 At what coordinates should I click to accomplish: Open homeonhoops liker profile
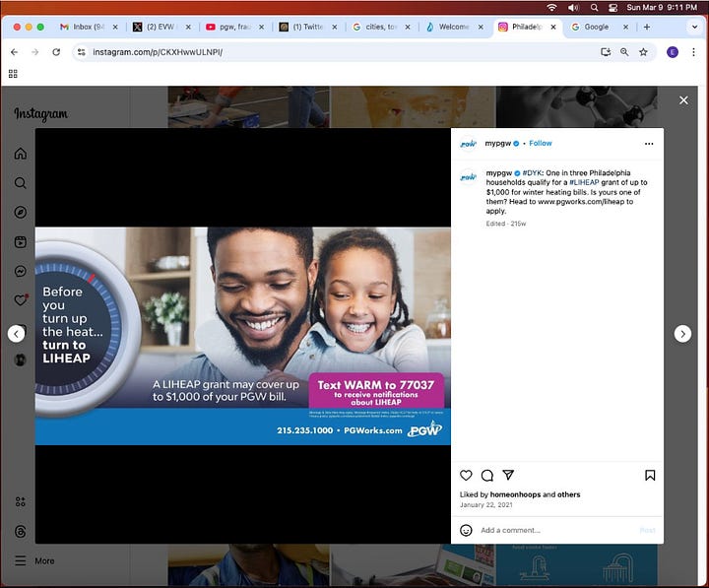coord(515,494)
